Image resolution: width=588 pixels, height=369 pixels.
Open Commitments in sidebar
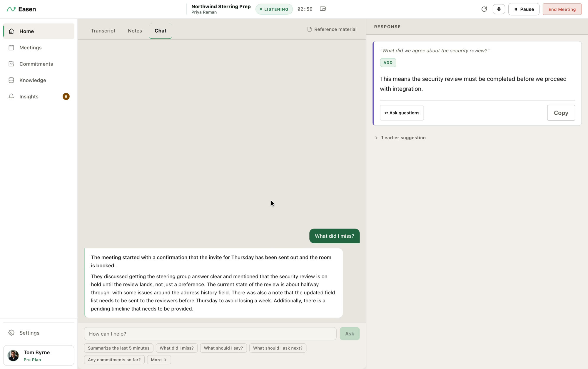coord(39,64)
